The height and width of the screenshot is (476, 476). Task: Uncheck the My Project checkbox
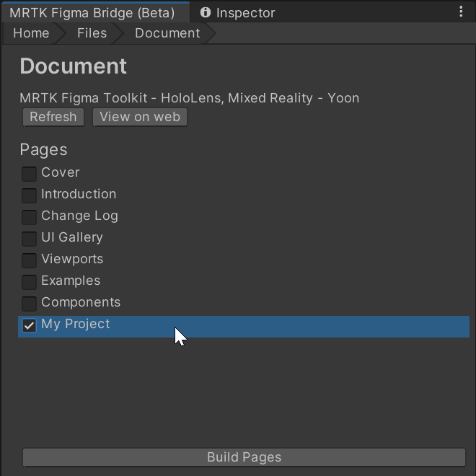point(29,325)
